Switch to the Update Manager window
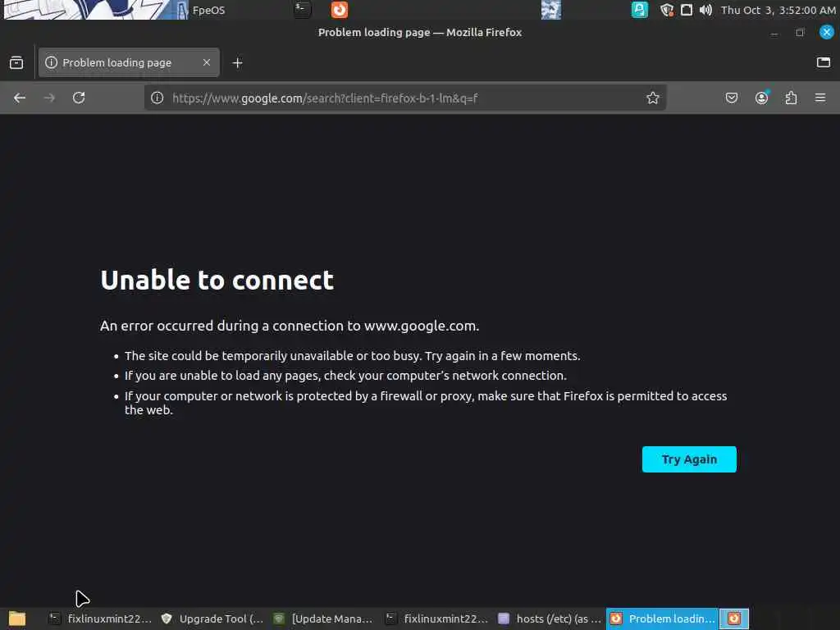840x630 pixels. 323,619
